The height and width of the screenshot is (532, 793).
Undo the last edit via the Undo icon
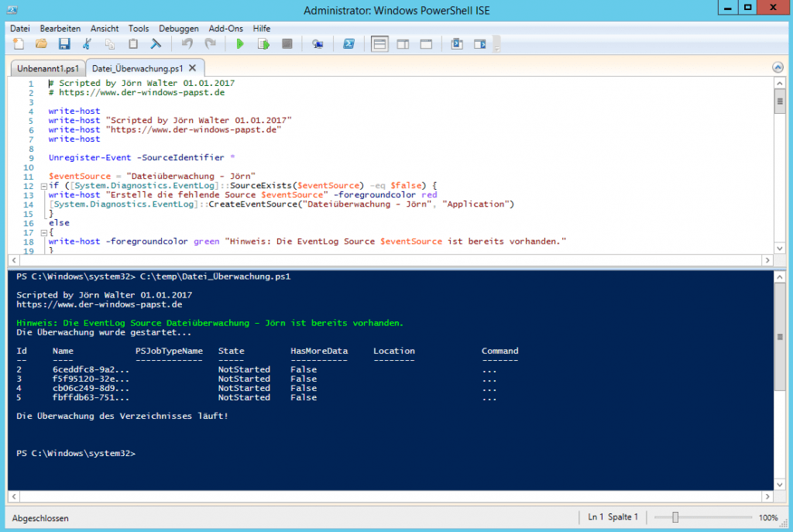187,44
